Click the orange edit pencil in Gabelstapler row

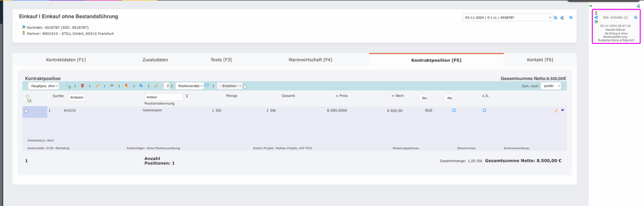click(x=556, y=110)
